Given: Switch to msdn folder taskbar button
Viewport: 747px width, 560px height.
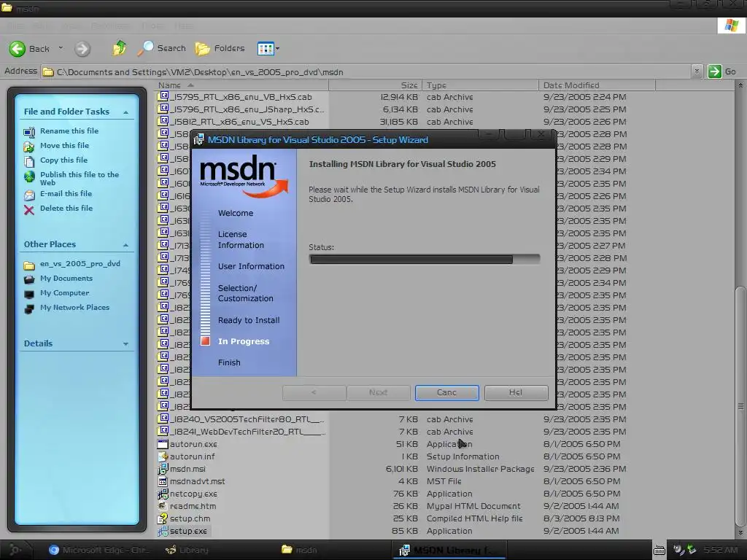Looking at the screenshot, I should click(299, 550).
